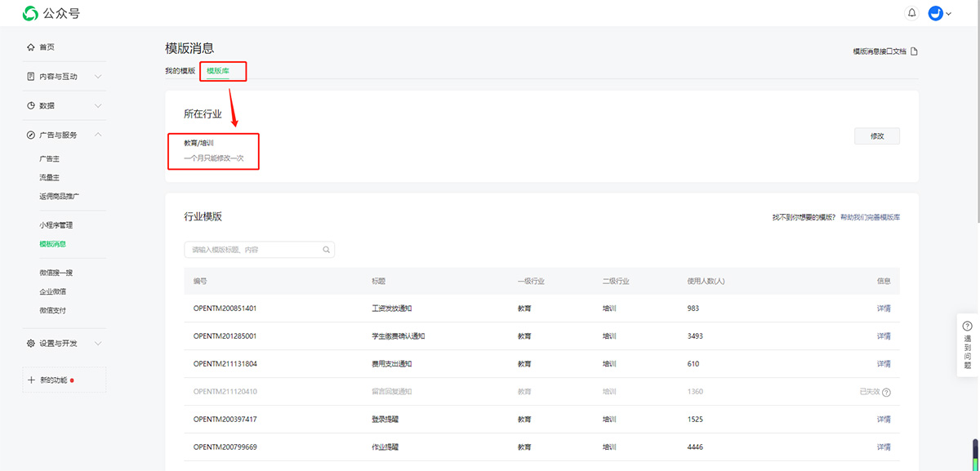This screenshot has height=471, width=980.
Task: Click the search magnifier icon
Action: pos(326,250)
